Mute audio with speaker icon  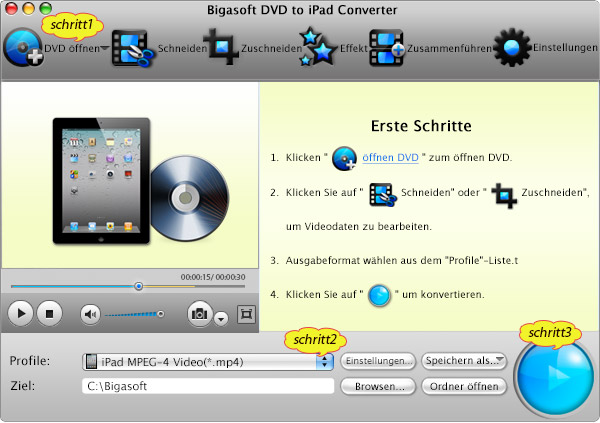90,315
